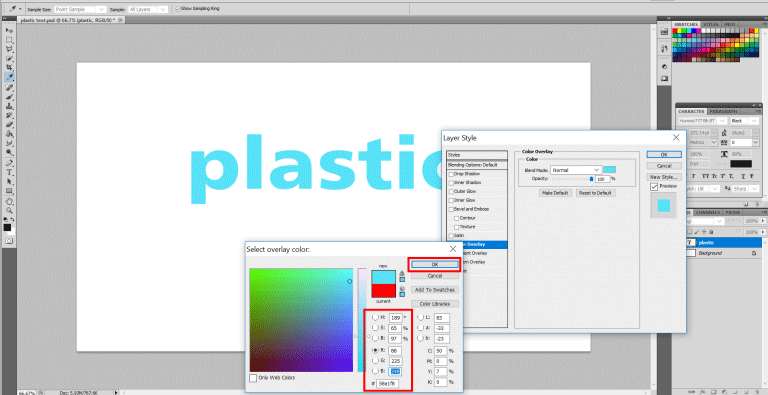This screenshot has width=768, height=395.
Task: Select the Pen tool
Action: pyautogui.click(x=9, y=163)
